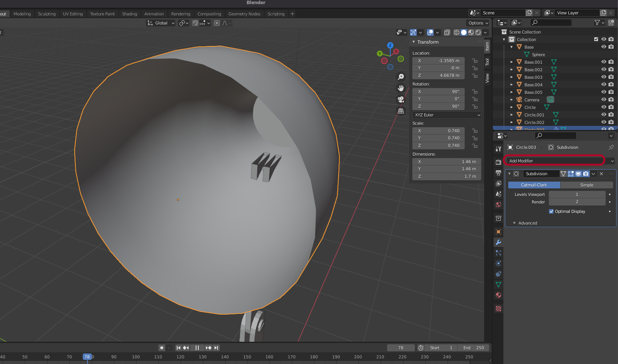Remove the Subdivision modifier with X
This screenshot has height=364, width=618.
[x=601, y=174]
